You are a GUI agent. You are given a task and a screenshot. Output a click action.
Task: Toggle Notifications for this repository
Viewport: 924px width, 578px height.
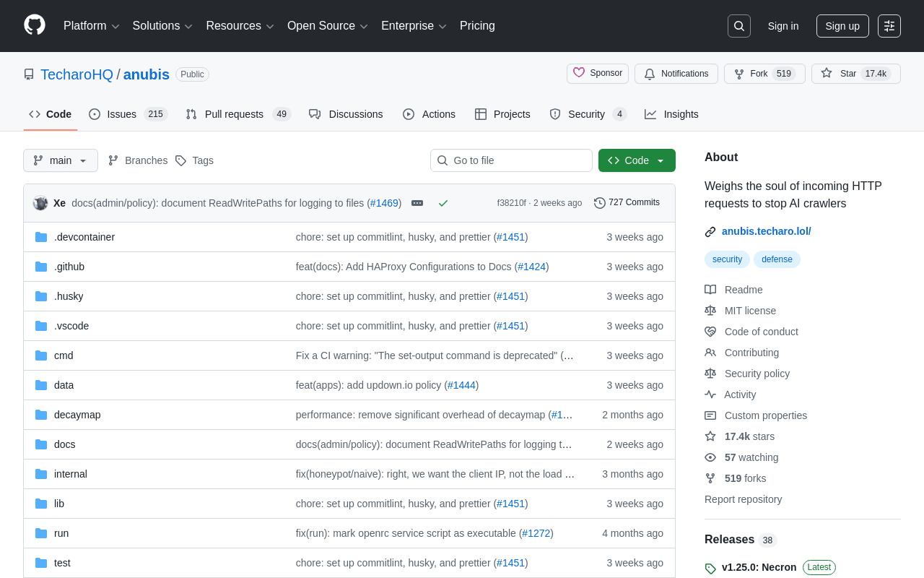pos(676,74)
